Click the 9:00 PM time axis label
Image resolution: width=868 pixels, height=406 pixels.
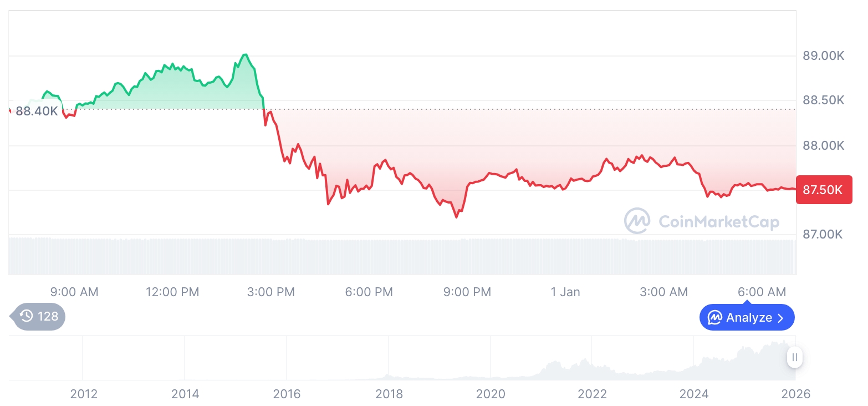(x=467, y=292)
